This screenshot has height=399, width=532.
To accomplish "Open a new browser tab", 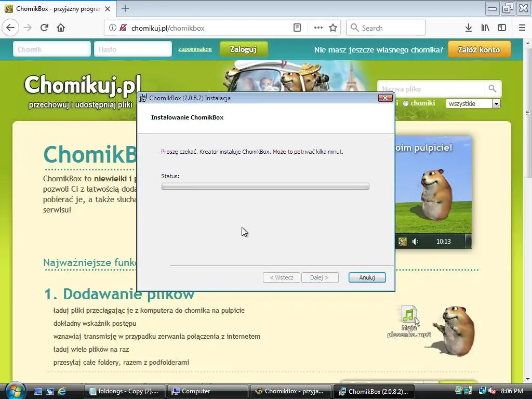I will point(125,8).
